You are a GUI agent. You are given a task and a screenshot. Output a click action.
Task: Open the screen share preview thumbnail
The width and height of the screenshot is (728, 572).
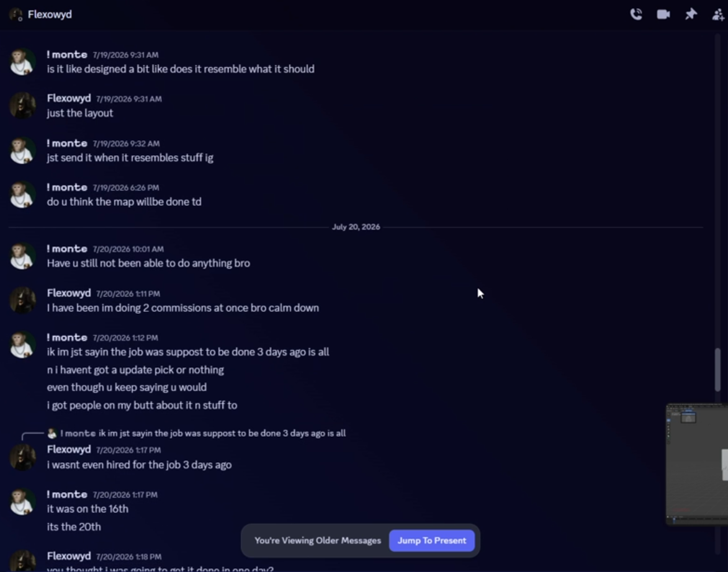[x=697, y=464]
